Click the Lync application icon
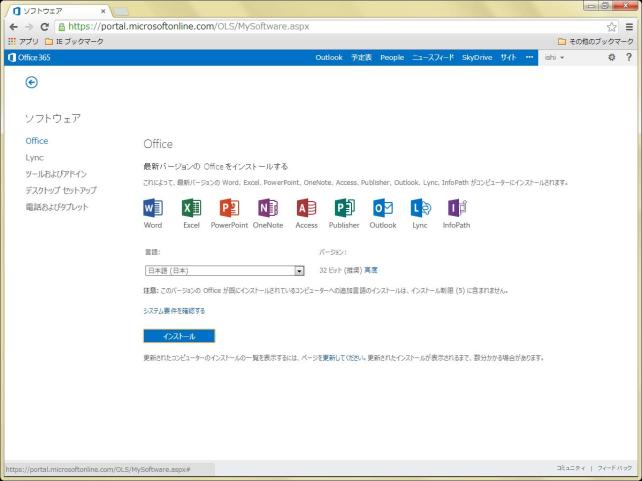 click(420, 208)
